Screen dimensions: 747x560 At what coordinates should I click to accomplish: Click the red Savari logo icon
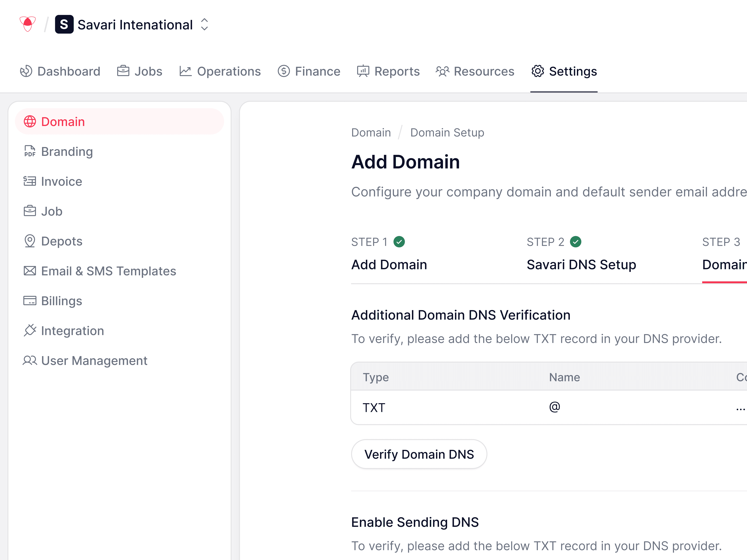coord(27,24)
